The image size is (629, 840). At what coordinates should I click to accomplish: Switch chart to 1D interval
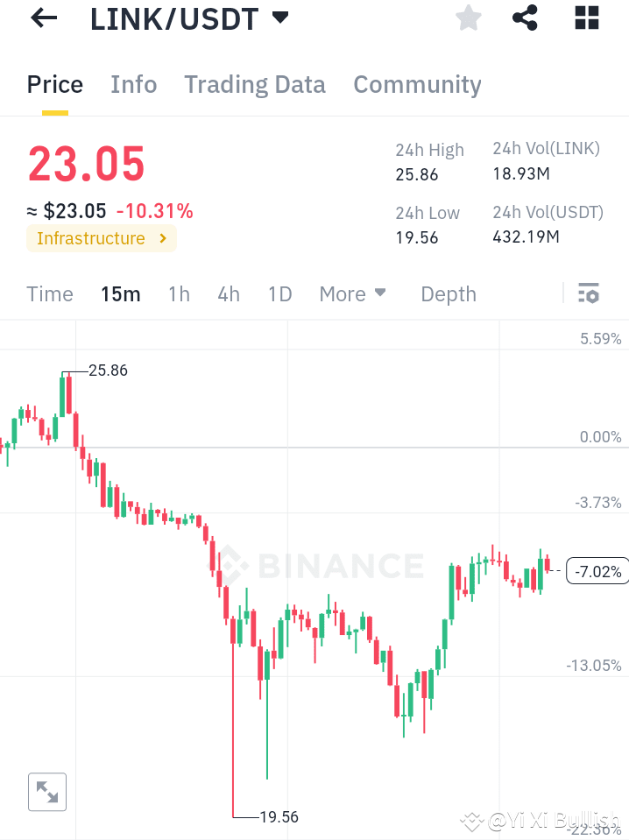pyautogui.click(x=279, y=294)
